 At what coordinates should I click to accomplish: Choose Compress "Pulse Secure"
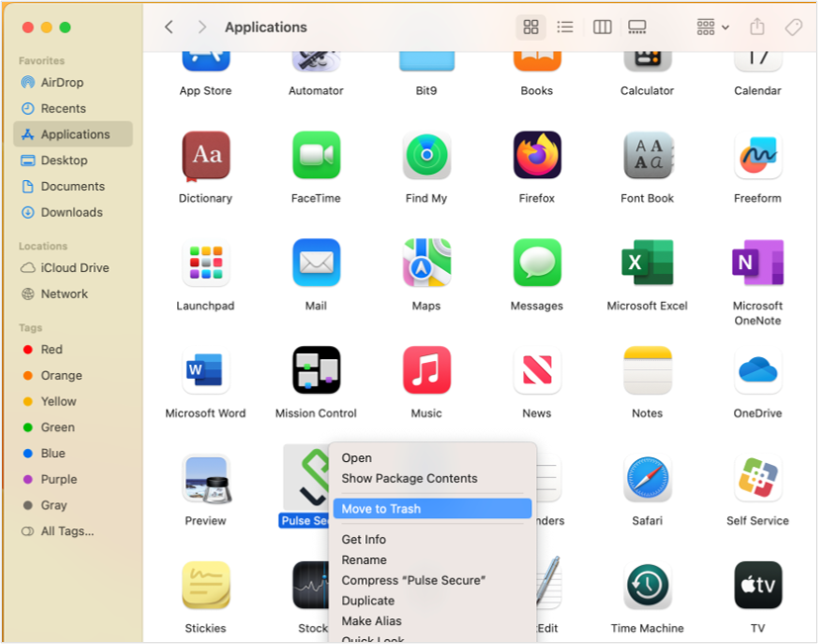412,580
